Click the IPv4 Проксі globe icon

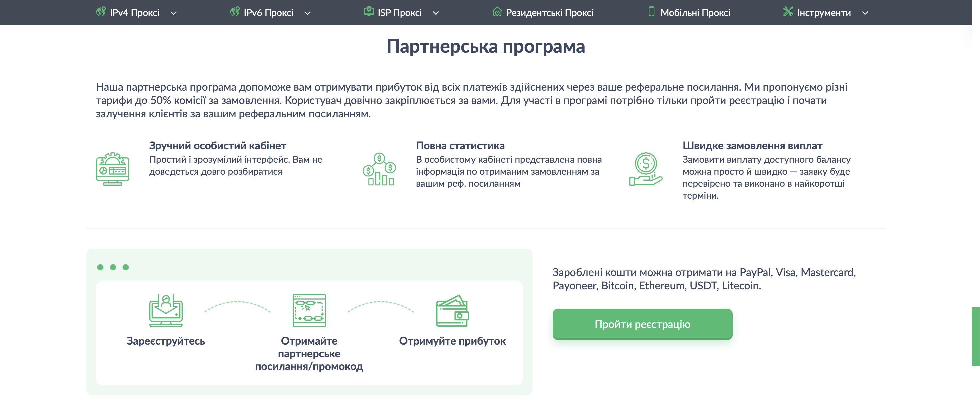tap(101, 12)
